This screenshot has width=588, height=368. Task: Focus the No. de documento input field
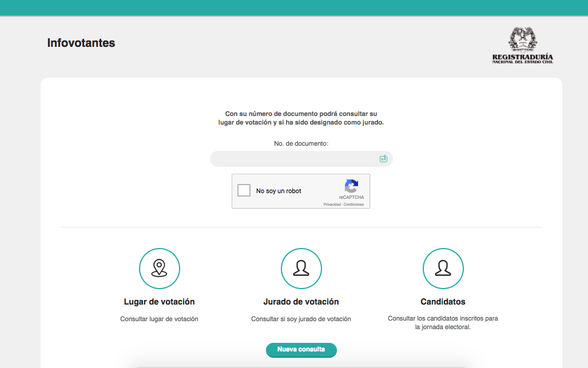pyautogui.click(x=293, y=159)
